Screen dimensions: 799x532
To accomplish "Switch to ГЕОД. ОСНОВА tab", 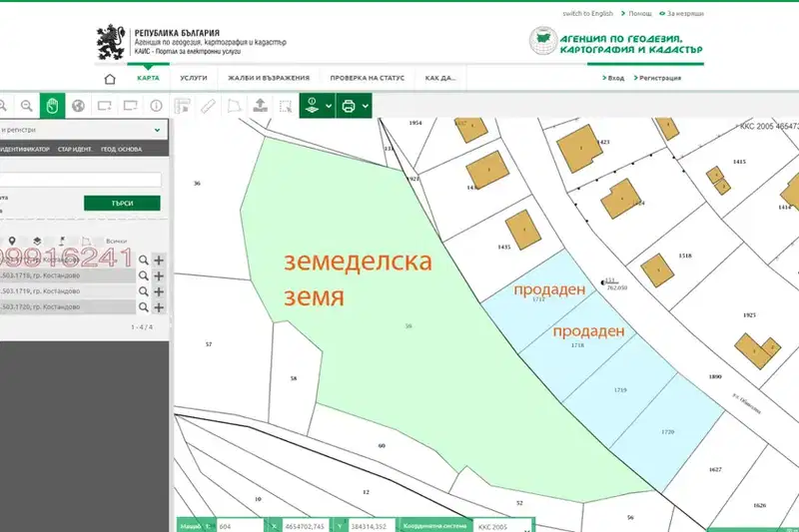I will tap(121, 149).
